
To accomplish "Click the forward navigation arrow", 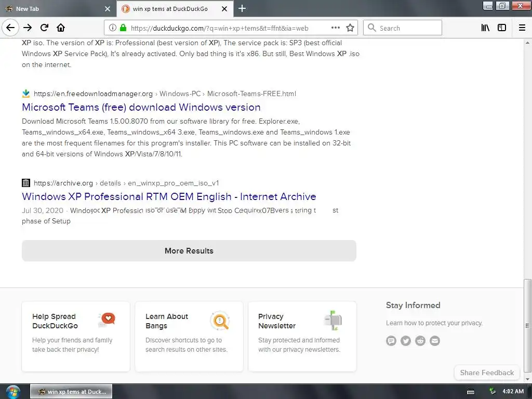I will coord(28,28).
